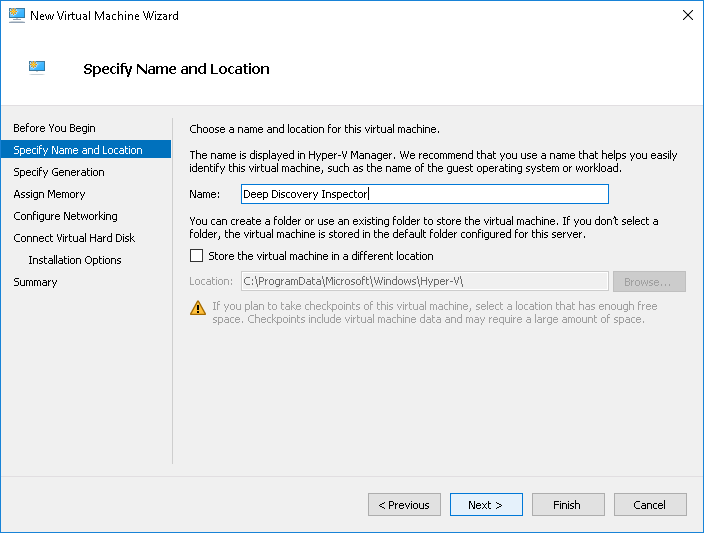Cancel the wizard

tap(650, 505)
